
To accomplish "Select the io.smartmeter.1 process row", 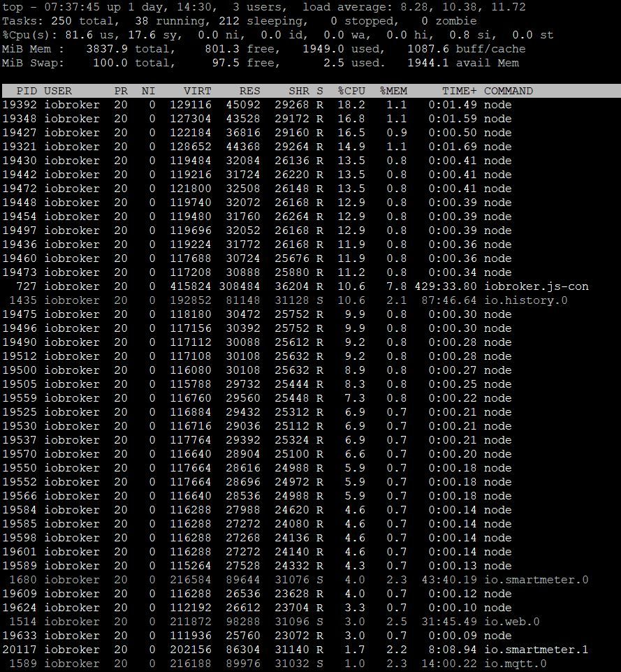I will (295, 650).
